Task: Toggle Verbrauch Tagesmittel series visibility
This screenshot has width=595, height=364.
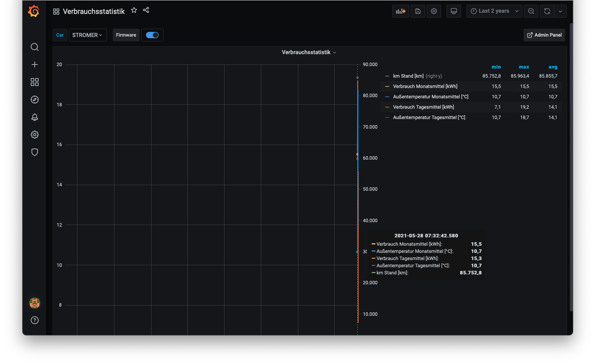Action: point(423,107)
